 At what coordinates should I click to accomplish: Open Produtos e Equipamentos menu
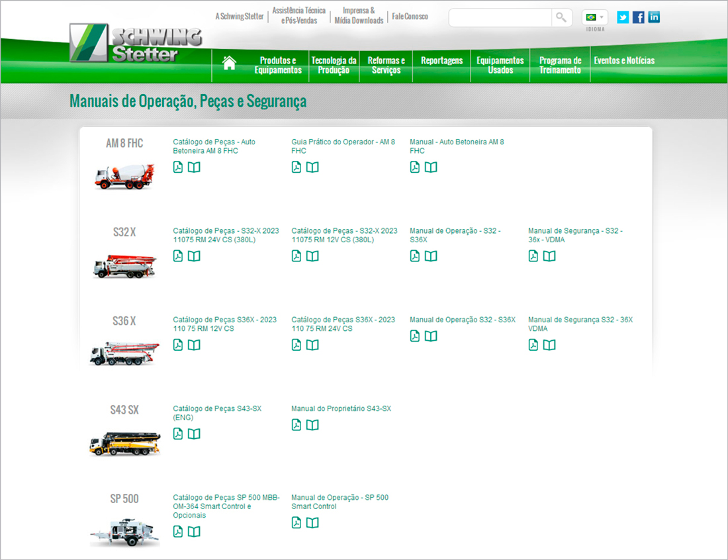point(278,66)
